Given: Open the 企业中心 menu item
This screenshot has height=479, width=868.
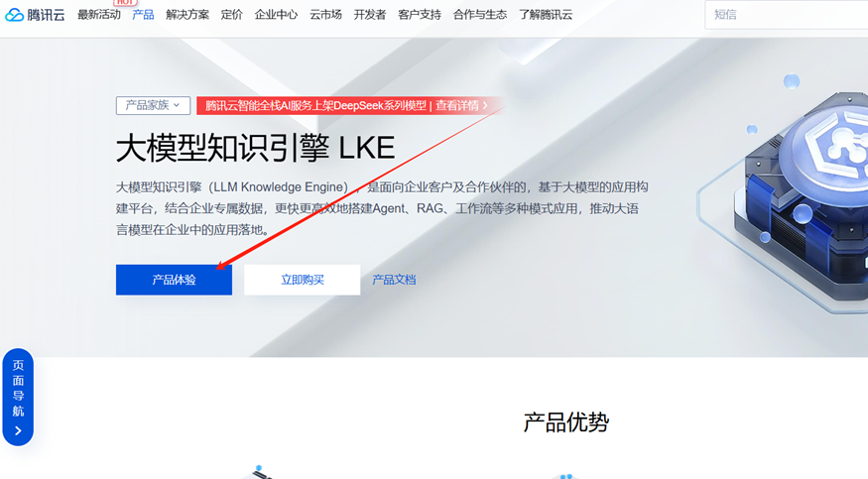Looking at the screenshot, I should (276, 15).
